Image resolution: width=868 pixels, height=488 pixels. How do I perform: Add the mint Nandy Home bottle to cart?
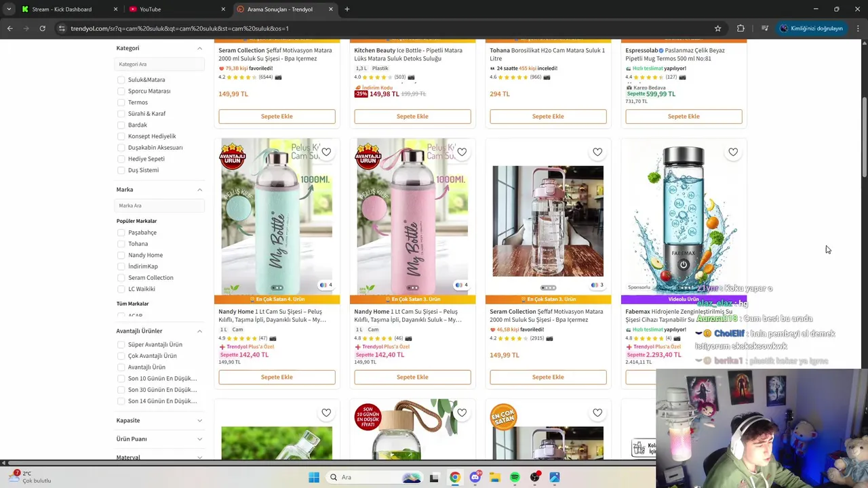[277, 377]
